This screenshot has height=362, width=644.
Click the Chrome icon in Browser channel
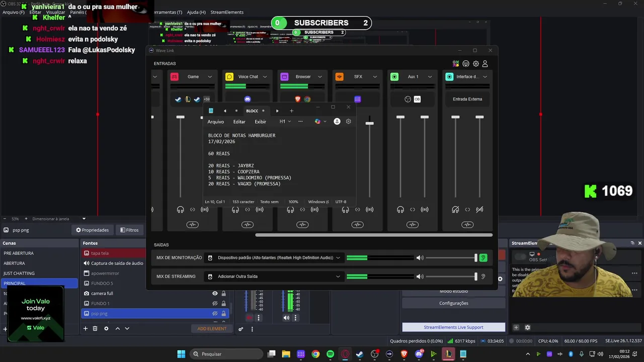click(307, 99)
